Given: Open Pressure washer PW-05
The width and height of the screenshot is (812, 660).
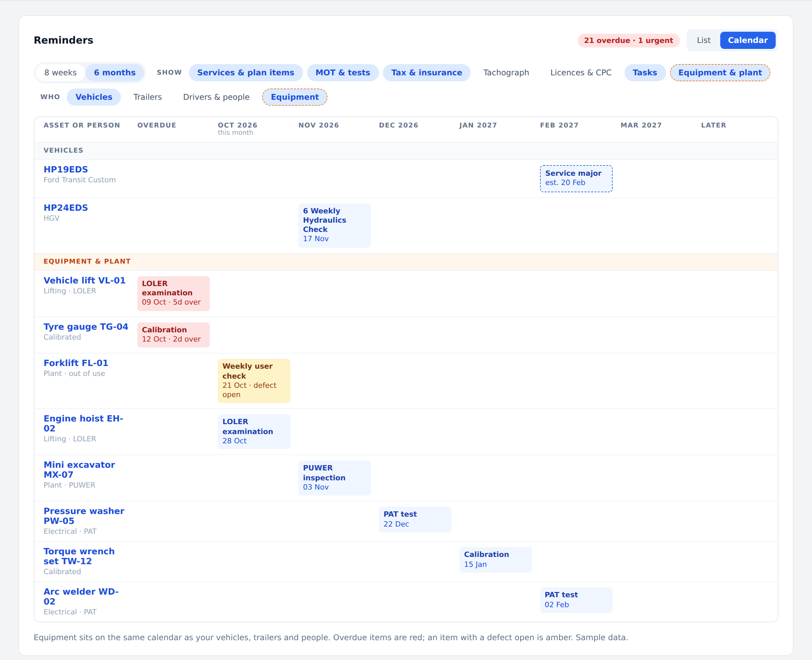Looking at the screenshot, I should [84, 516].
